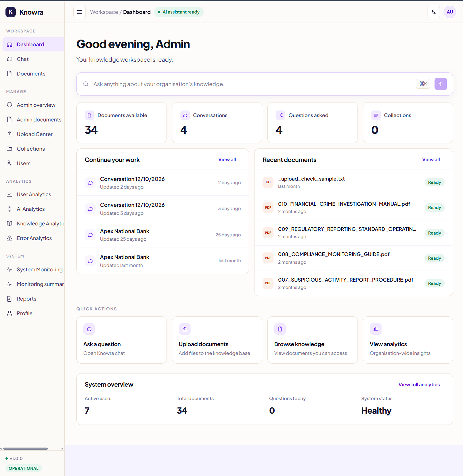Open Documents in the sidebar
463x476 pixels.
coord(34,73)
